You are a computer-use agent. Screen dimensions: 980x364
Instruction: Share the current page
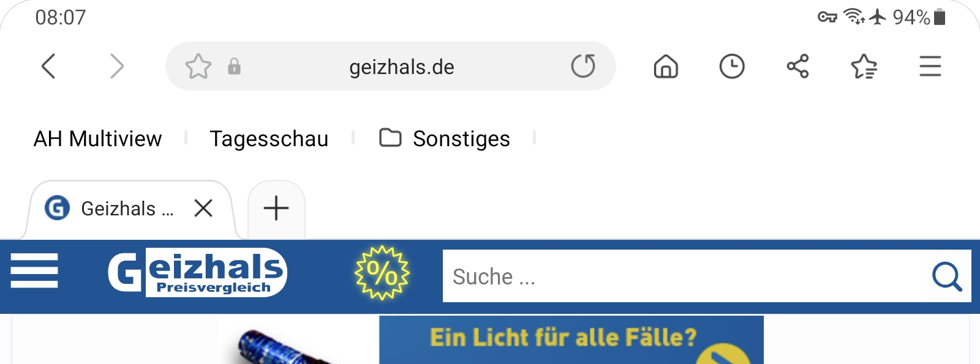point(798,66)
